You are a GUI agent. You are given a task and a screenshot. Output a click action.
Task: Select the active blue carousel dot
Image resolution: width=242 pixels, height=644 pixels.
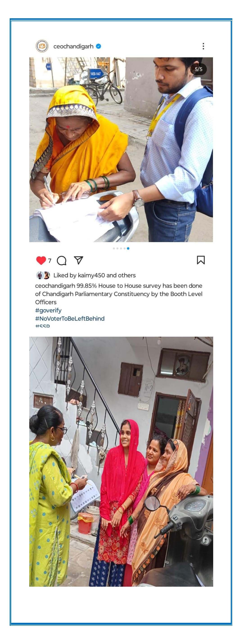[x=128, y=248]
